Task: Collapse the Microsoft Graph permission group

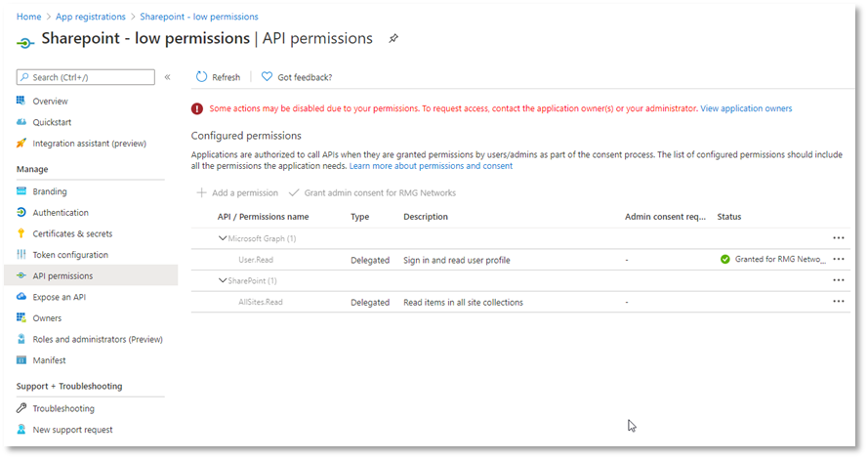Action: click(222, 238)
